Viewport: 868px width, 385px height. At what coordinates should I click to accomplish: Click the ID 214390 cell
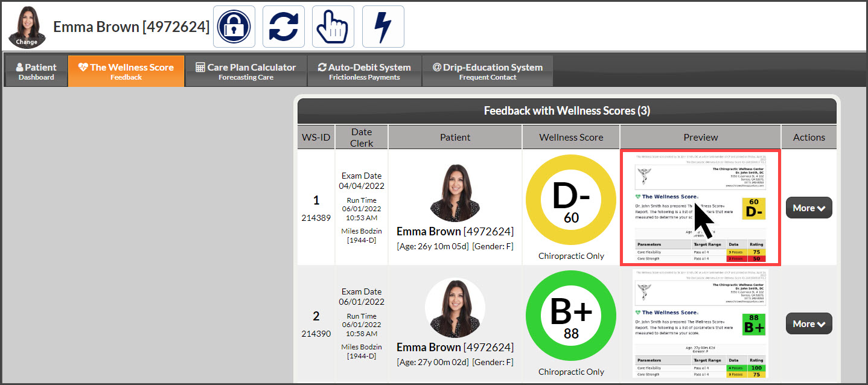(316, 334)
